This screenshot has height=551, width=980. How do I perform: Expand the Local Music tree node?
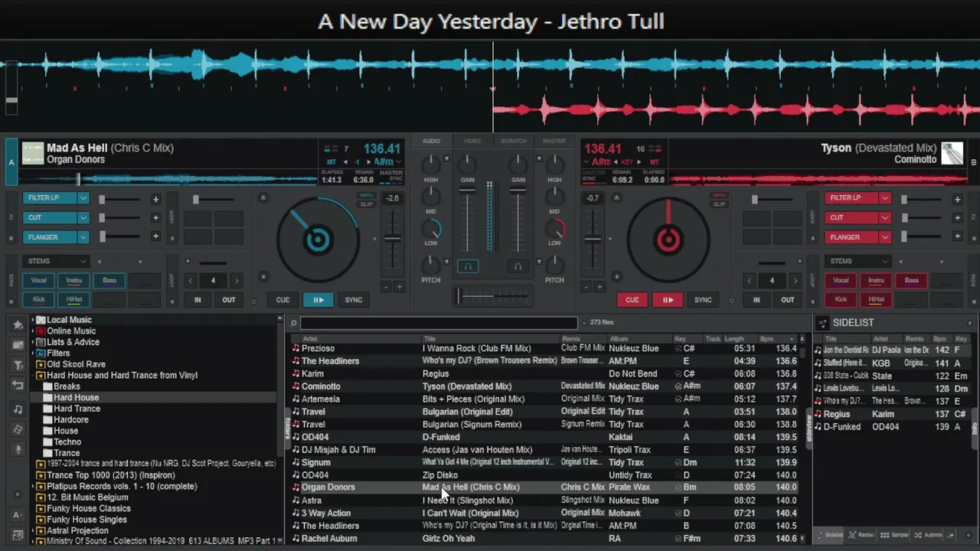point(33,320)
